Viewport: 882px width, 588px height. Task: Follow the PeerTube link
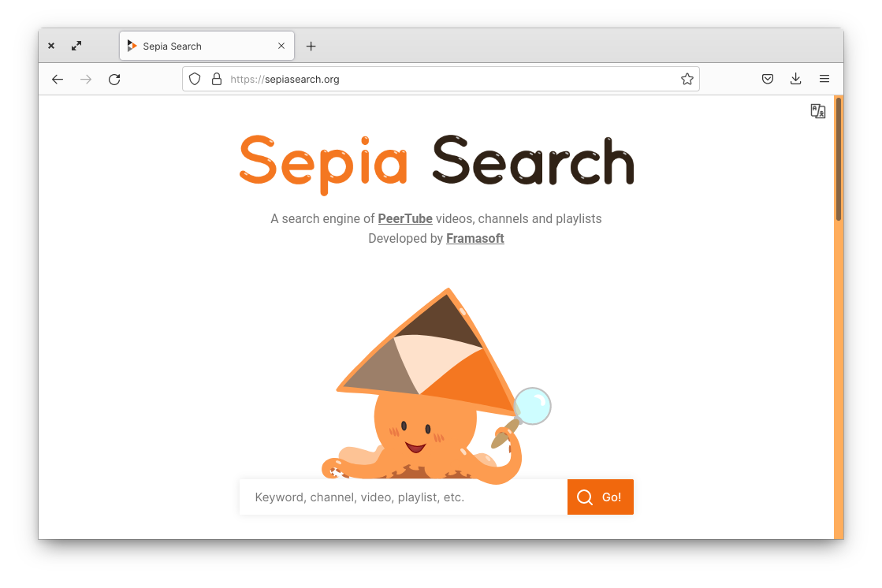coord(405,219)
